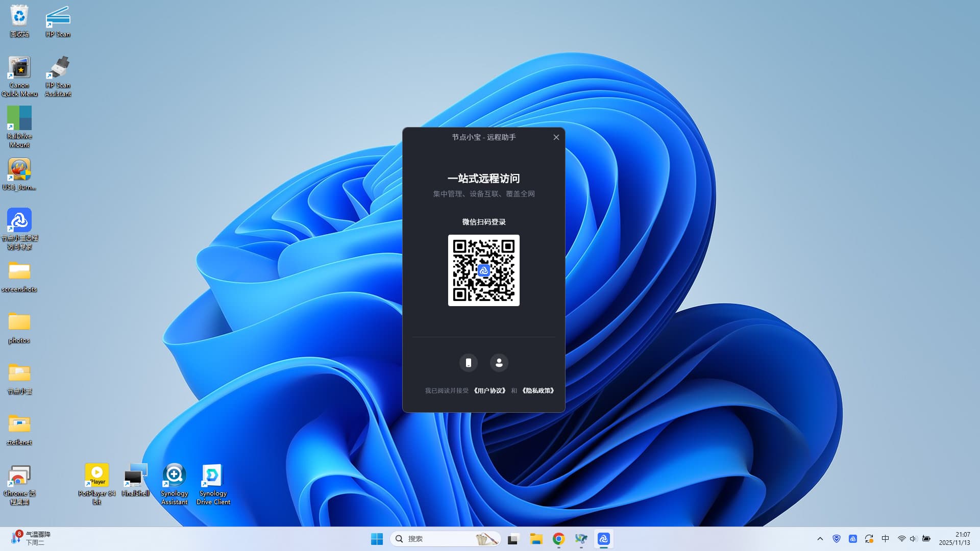Open the 《用户协议》 user agreement link

(489, 390)
